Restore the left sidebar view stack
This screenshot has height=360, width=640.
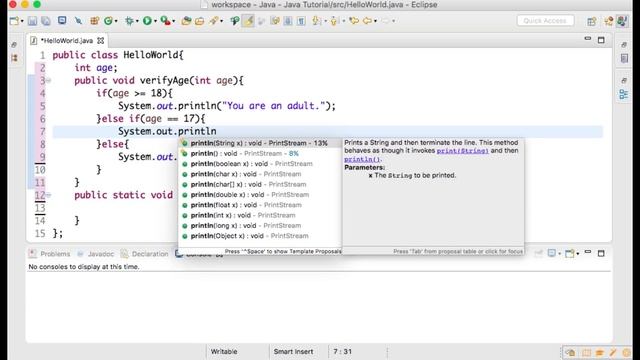(x=14, y=44)
